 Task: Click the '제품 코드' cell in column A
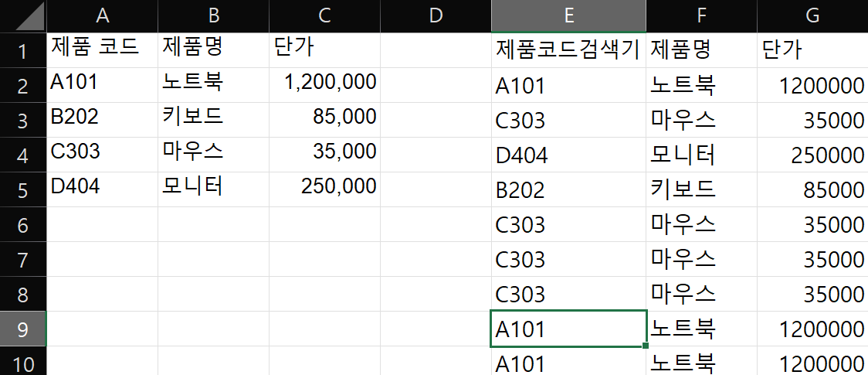point(103,50)
